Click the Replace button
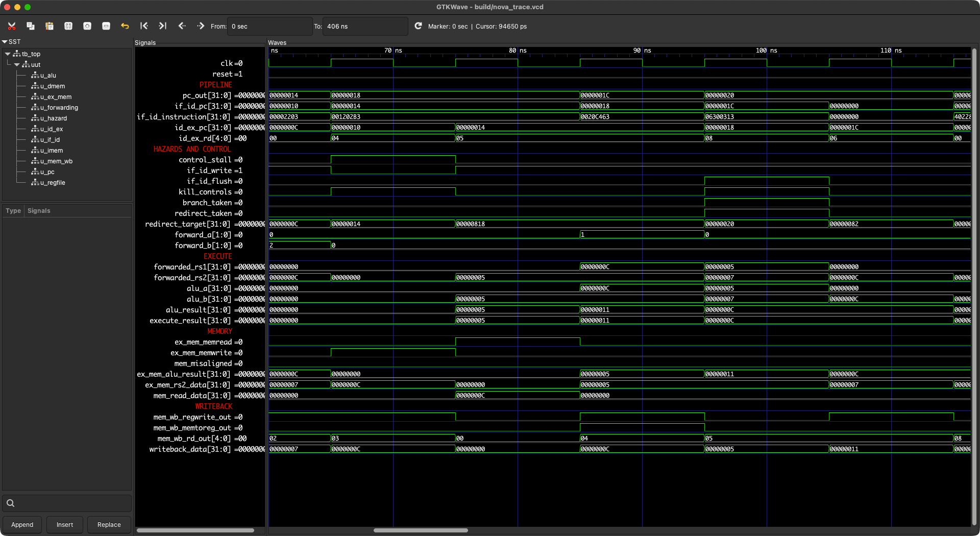 tap(109, 525)
